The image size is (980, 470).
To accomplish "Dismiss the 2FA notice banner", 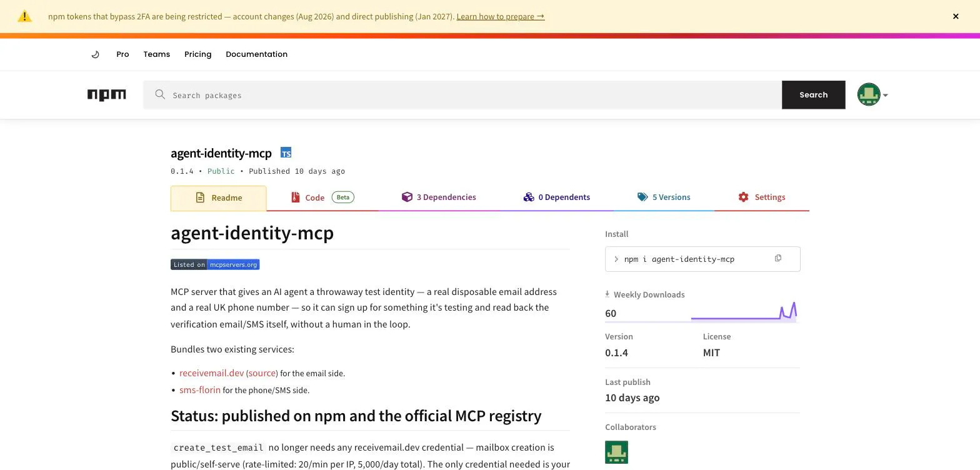I will pos(956,16).
